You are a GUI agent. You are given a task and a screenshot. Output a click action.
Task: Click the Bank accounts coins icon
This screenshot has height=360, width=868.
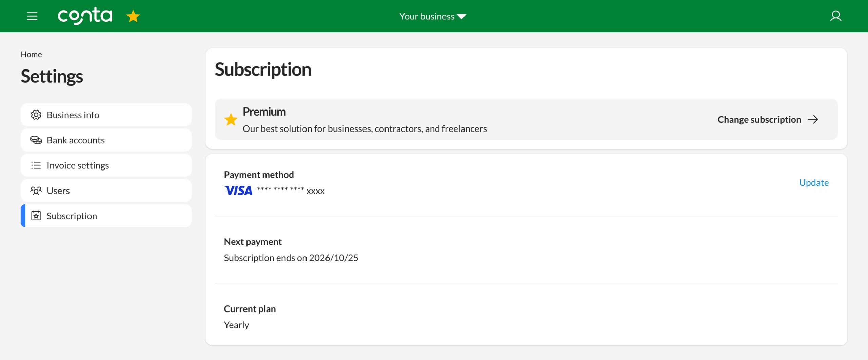coord(36,140)
